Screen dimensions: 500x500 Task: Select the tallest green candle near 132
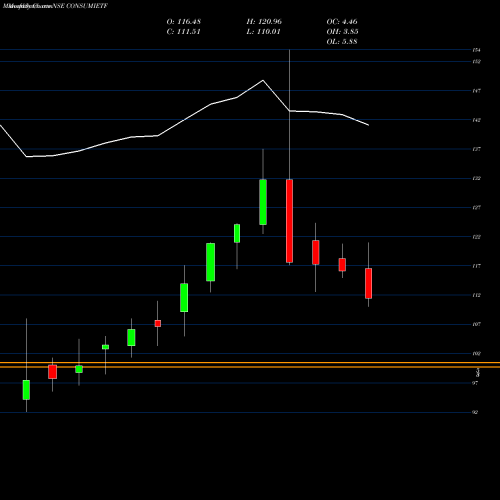(x=263, y=202)
